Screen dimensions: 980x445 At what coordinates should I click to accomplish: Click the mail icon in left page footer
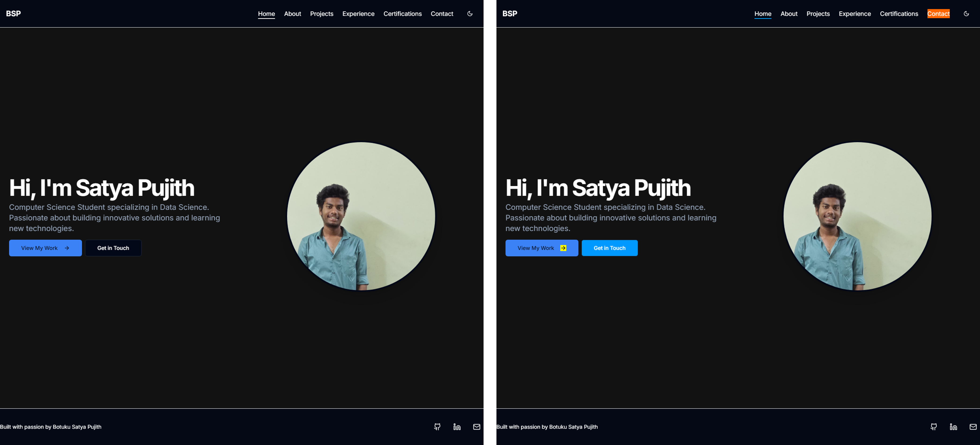476,427
